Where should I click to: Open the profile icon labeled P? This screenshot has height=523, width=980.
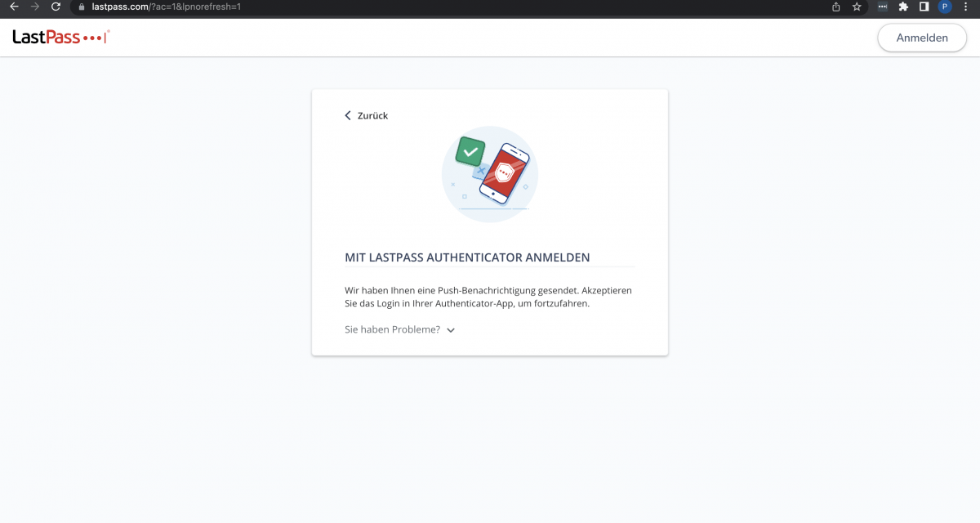pos(945,7)
